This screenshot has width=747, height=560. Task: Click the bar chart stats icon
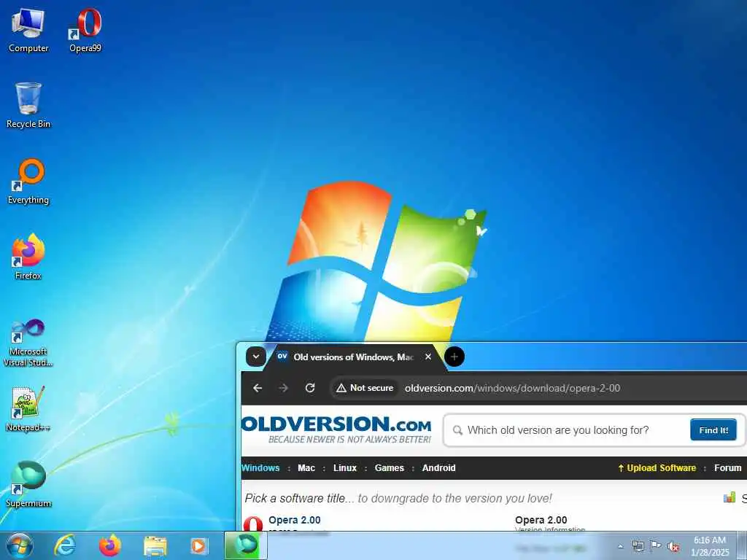[x=729, y=497]
